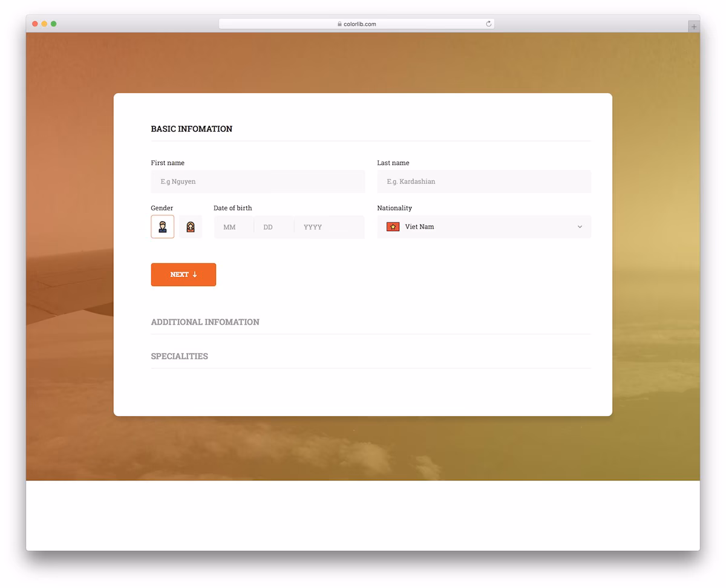This screenshot has width=726, height=588.
Task: Click the lock icon in address bar
Action: [340, 24]
